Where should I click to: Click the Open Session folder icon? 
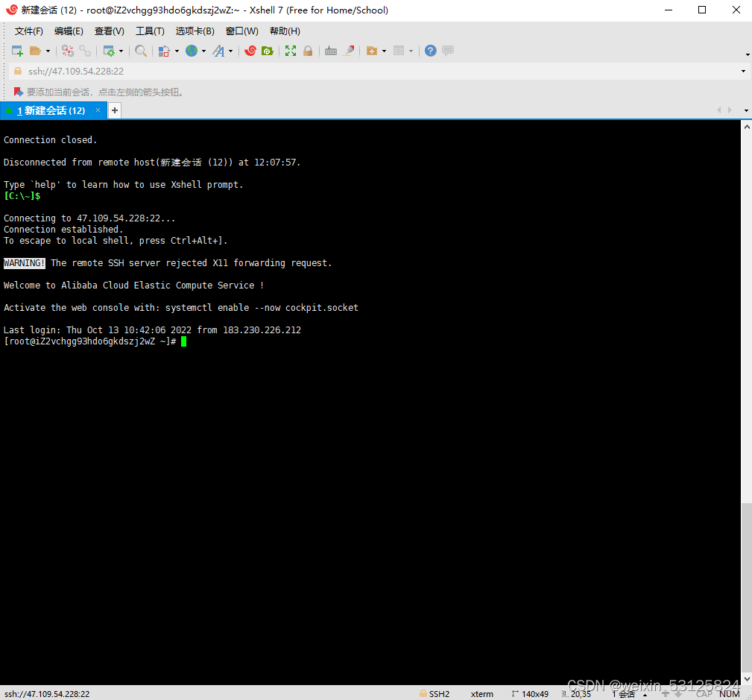(x=36, y=51)
